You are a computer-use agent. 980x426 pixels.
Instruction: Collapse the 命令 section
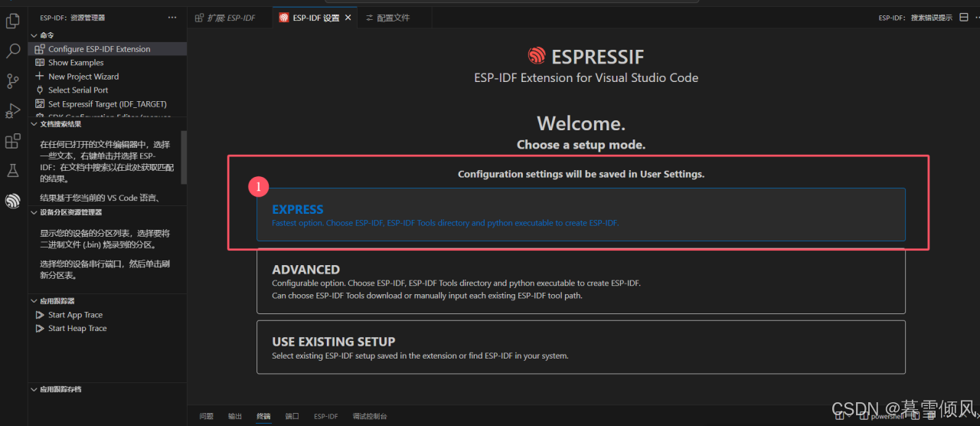click(34, 35)
